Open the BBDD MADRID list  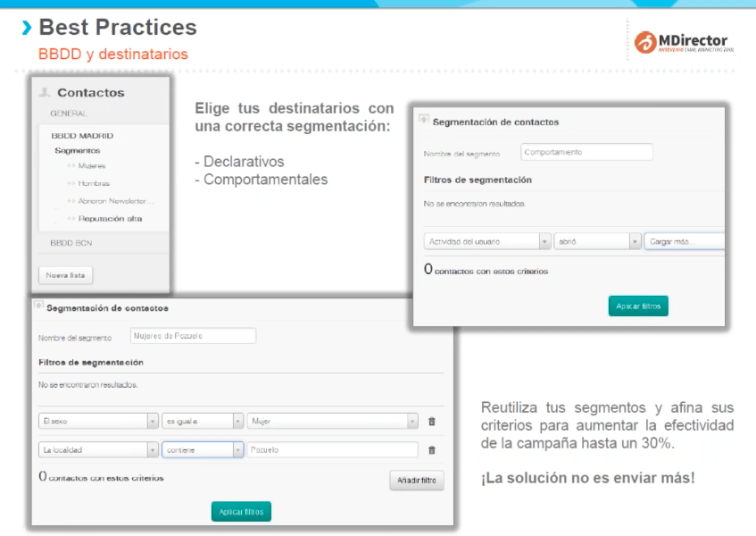pyautogui.click(x=82, y=136)
